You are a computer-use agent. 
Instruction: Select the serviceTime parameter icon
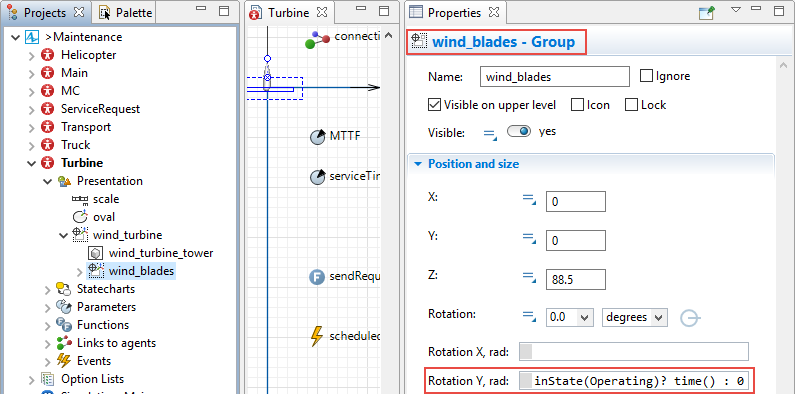317,177
